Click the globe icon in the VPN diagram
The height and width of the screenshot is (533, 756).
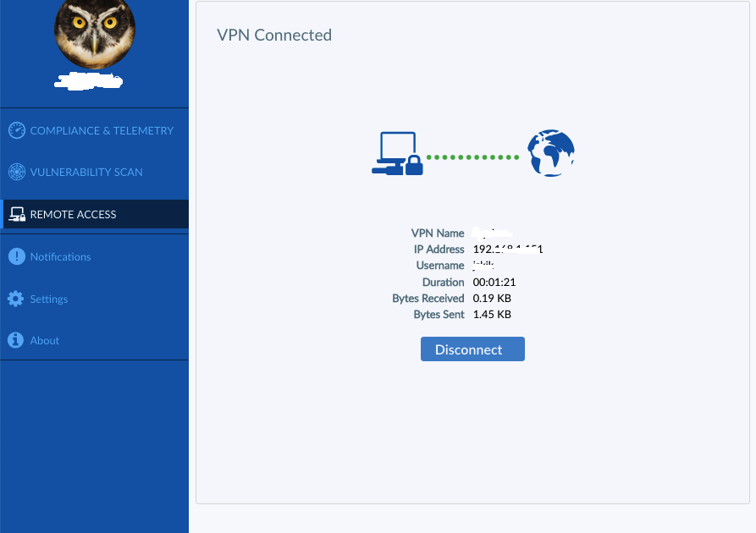coord(550,153)
